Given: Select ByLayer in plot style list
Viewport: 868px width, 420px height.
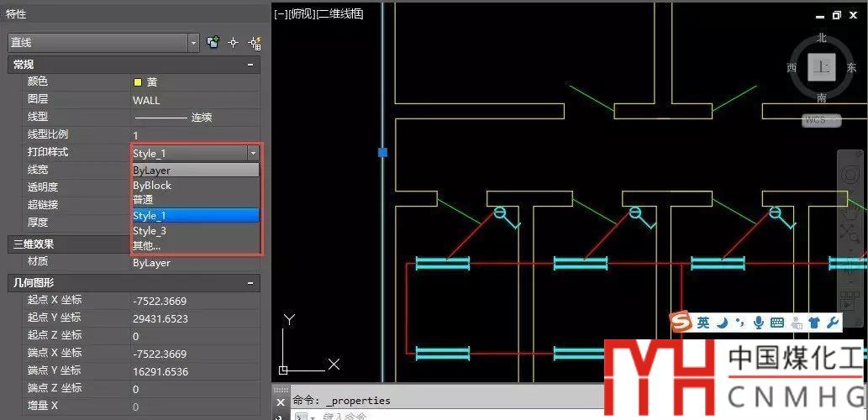Looking at the screenshot, I should click(194, 171).
